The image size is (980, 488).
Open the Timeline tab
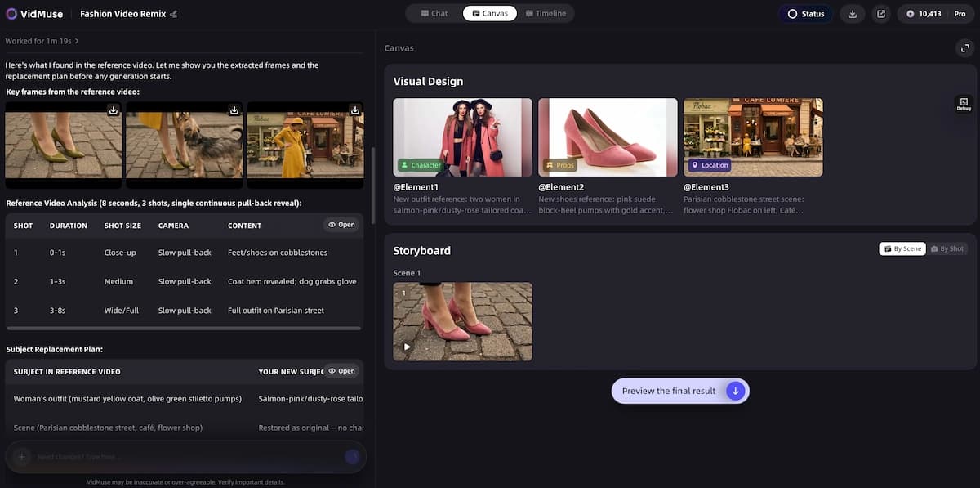[545, 13]
